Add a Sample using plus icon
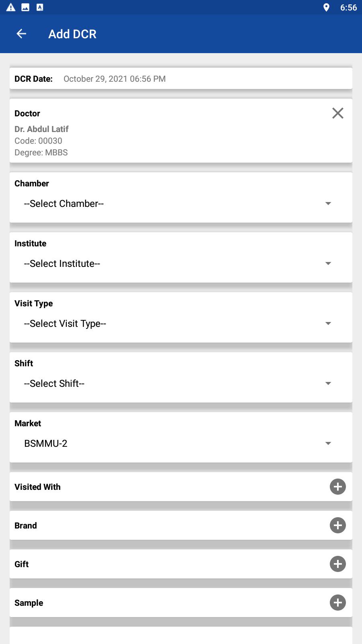This screenshot has height=644, width=362. (337, 603)
